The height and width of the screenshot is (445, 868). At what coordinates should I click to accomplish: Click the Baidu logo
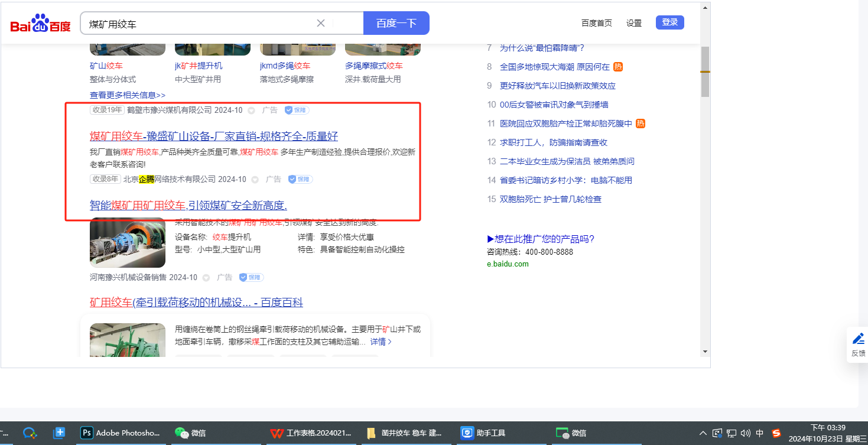40,24
